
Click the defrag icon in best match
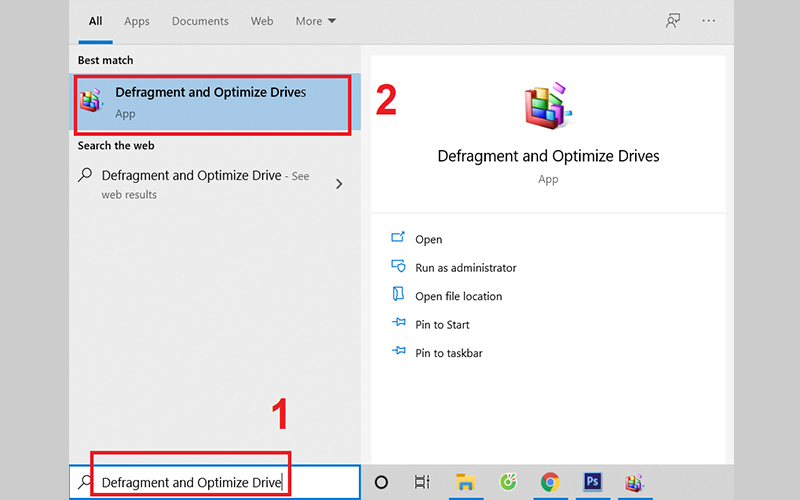click(92, 99)
